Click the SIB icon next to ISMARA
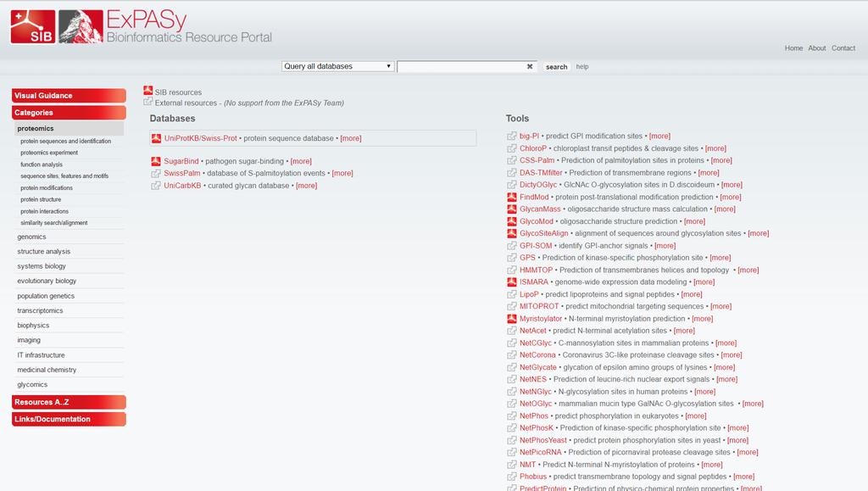Image resolution: width=868 pixels, height=491 pixels. click(512, 282)
